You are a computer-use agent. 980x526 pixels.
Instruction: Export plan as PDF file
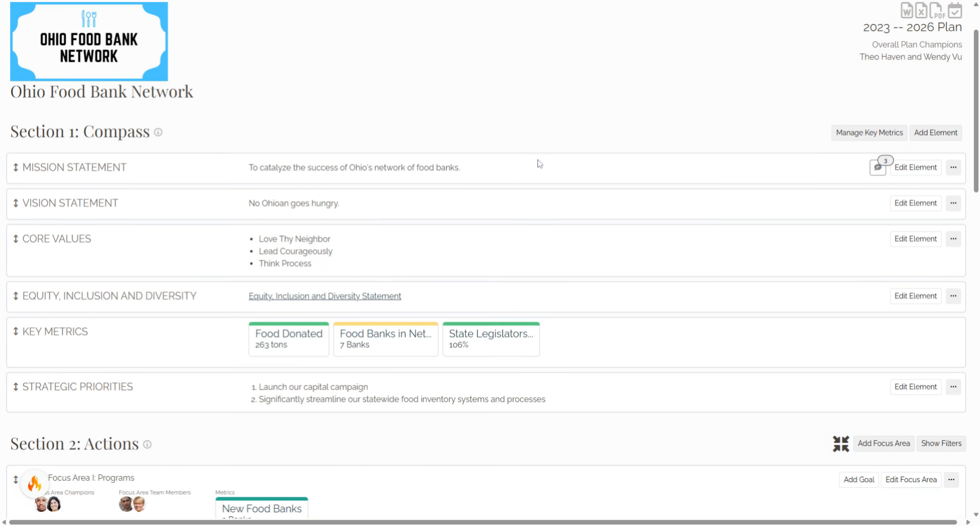(937, 10)
